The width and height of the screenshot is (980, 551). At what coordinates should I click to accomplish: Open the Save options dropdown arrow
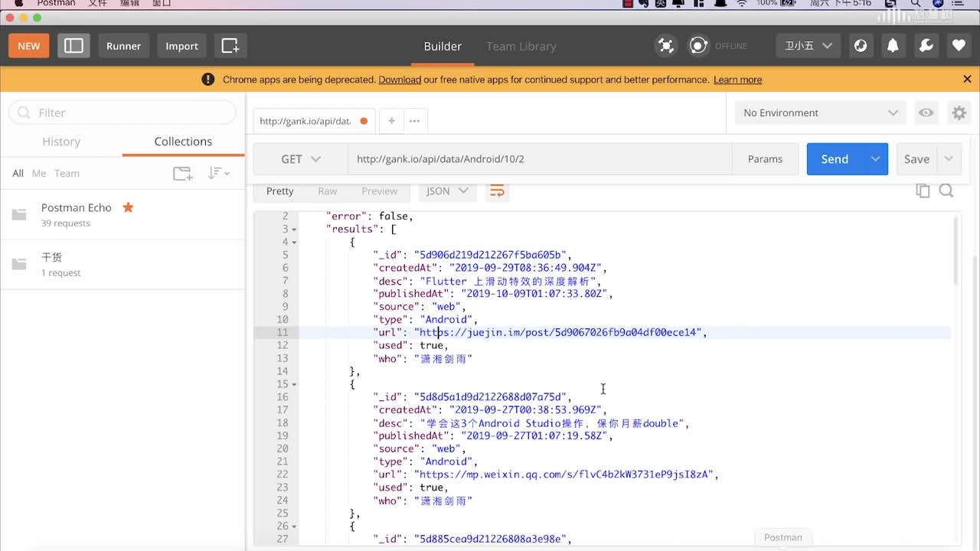(949, 159)
